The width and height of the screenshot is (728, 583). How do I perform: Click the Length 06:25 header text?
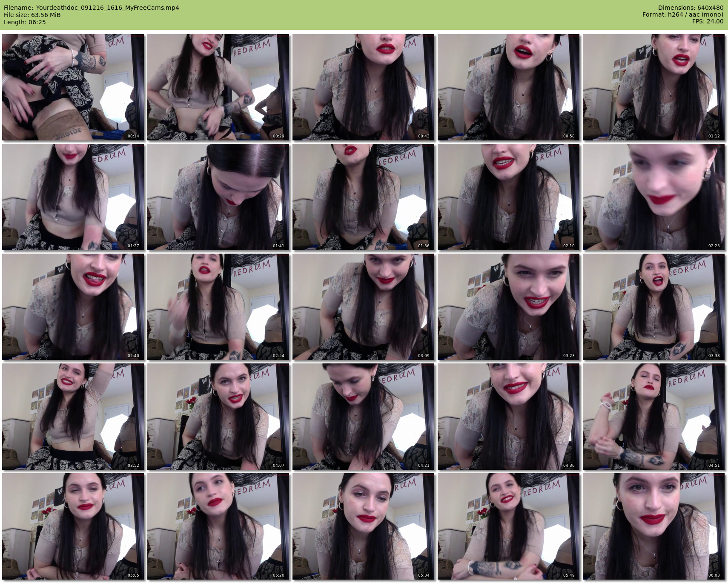point(25,22)
